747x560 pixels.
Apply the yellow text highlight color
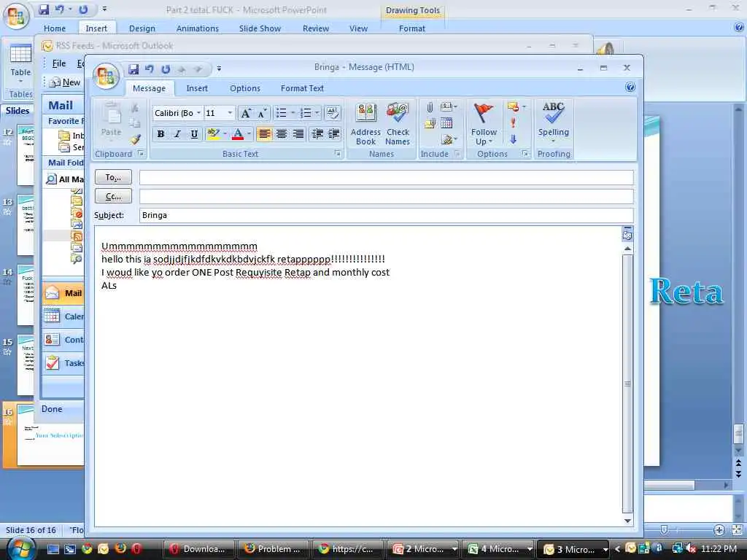click(x=213, y=134)
